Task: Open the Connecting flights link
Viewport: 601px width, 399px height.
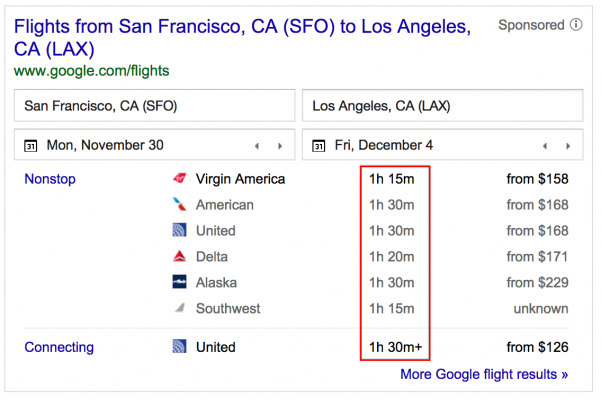Action: coord(59,347)
